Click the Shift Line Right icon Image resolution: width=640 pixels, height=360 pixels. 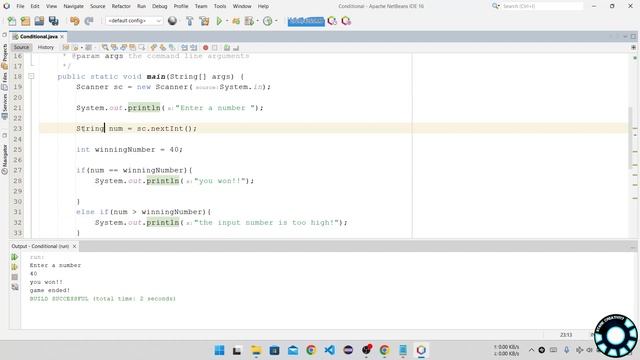[193, 48]
